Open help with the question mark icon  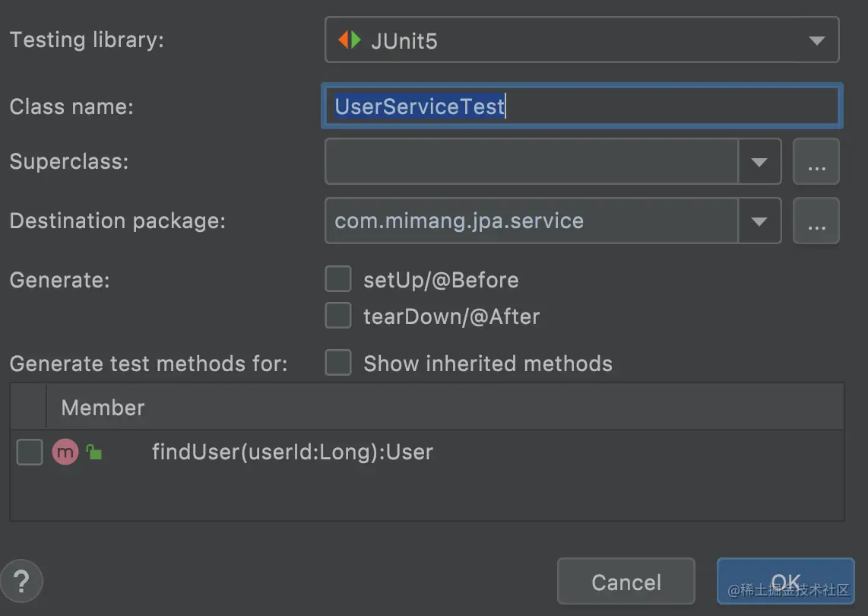pos(21,582)
